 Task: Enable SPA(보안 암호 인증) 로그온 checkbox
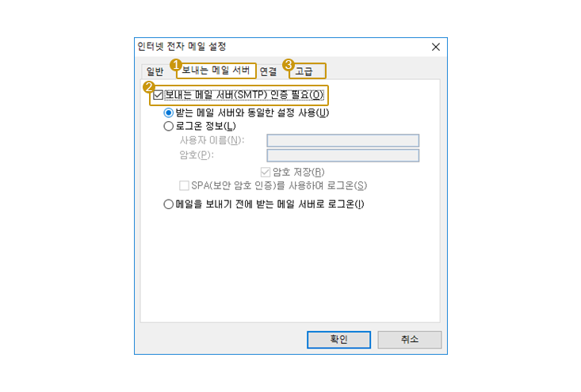point(184,185)
